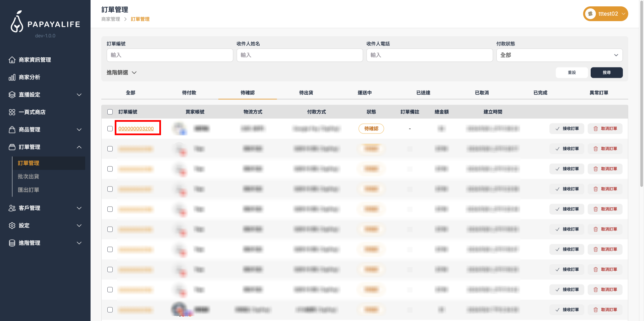
Task: Open 商家分析 bar chart icon
Action: 12,77
